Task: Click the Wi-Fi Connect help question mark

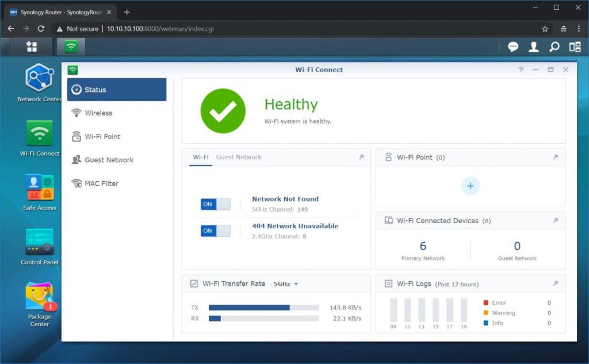Action: tap(521, 70)
